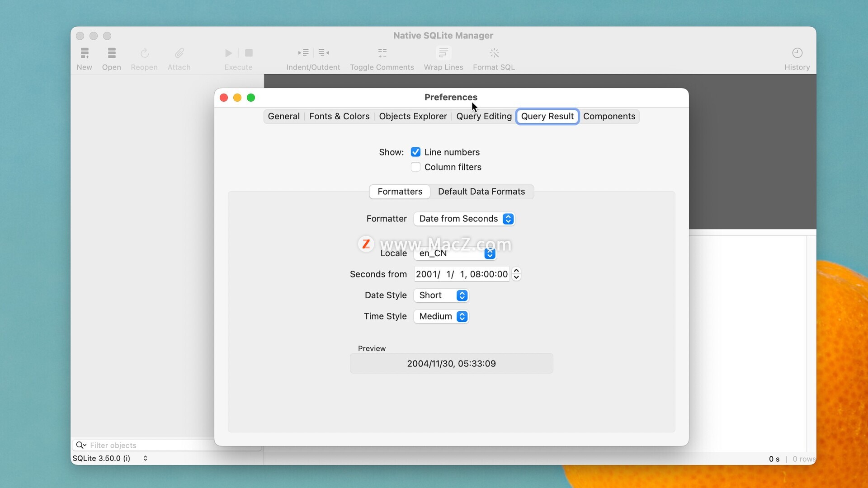868x488 pixels.
Task: Click the Stop execution square icon
Action: pos(249,53)
